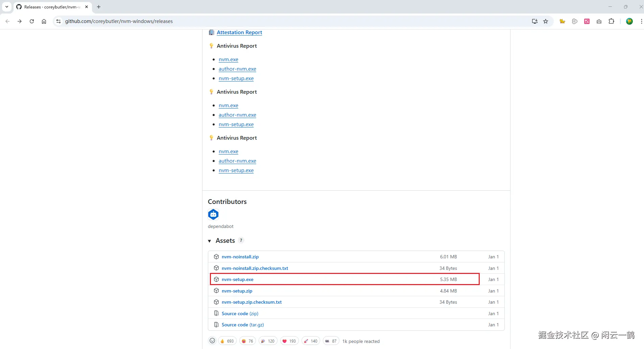
Task: Click the package icon beside nvm-noinstall.zip.checksum.txt
Action: pyautogui.click(x=216, y=268)
